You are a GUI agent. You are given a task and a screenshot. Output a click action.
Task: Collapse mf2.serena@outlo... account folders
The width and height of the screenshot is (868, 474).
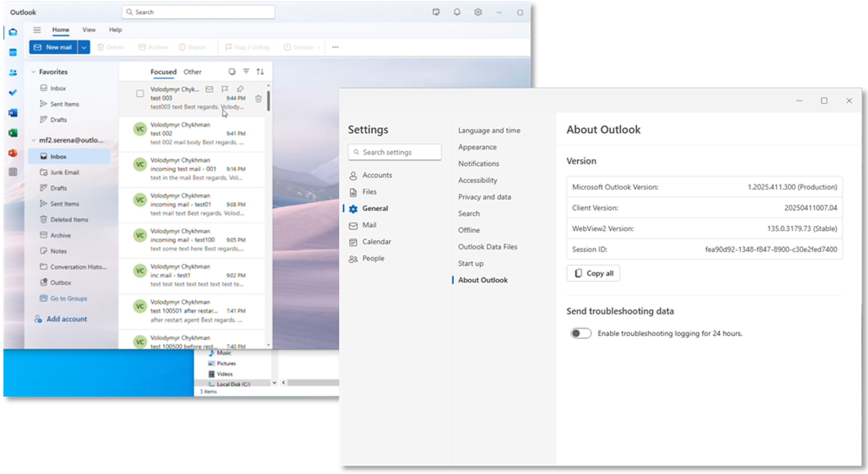pos(34,140)
